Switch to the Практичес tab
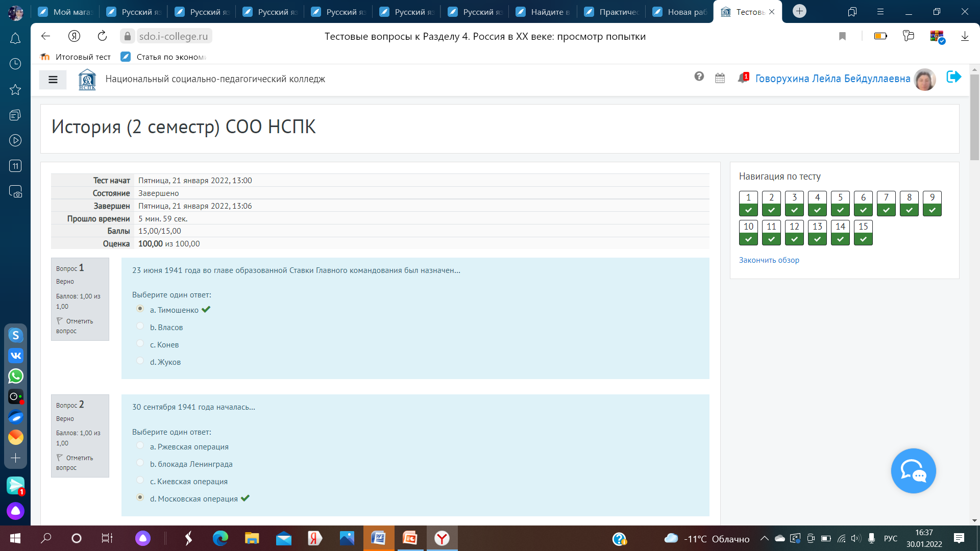Screen dimensions: 980x551 (611, 12)
